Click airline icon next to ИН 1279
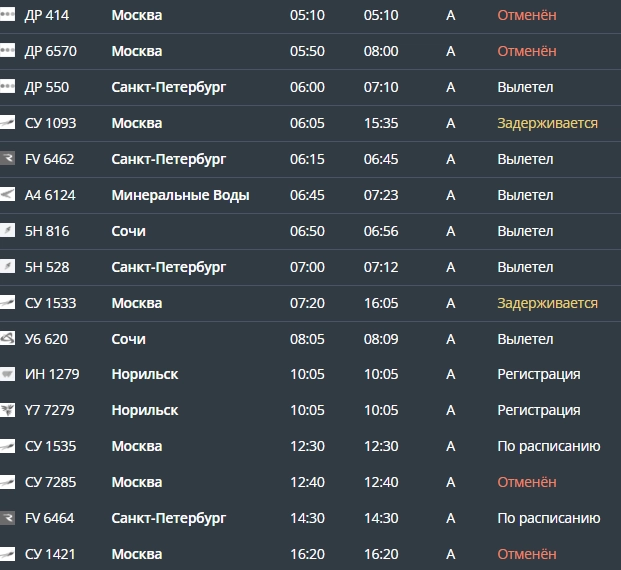 (7, 374)
